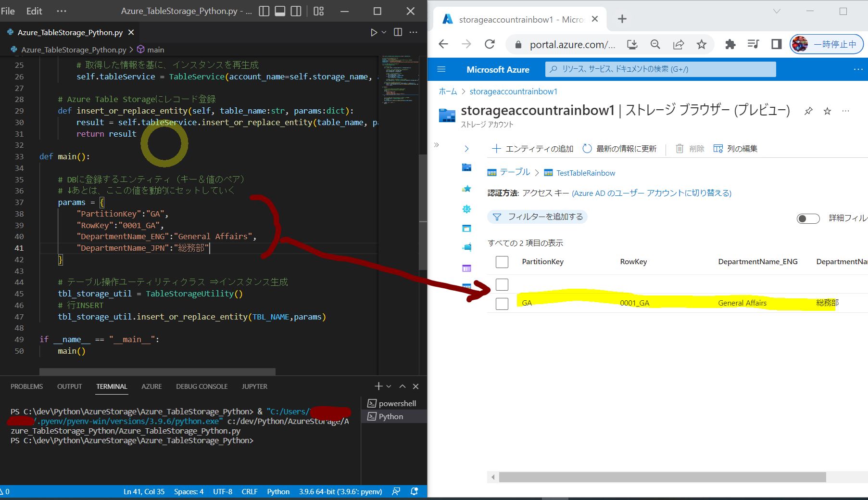Create a new terminal with plus icon
The width and height of the screenshot is (868, 500).
[378, 386]
